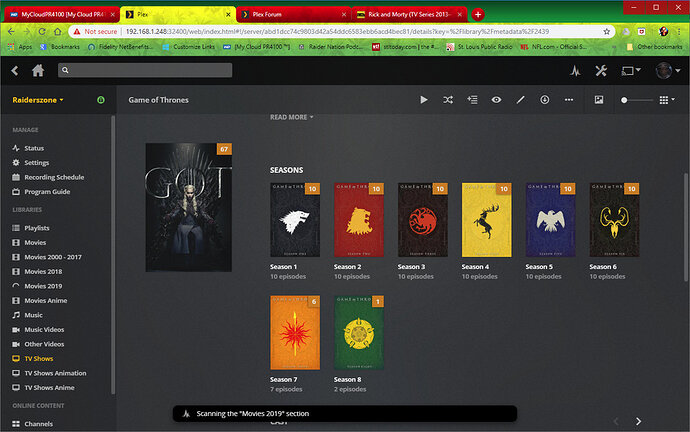Click the Plex search field
Screen dimensions: 690x432
[x=145, y=70]
